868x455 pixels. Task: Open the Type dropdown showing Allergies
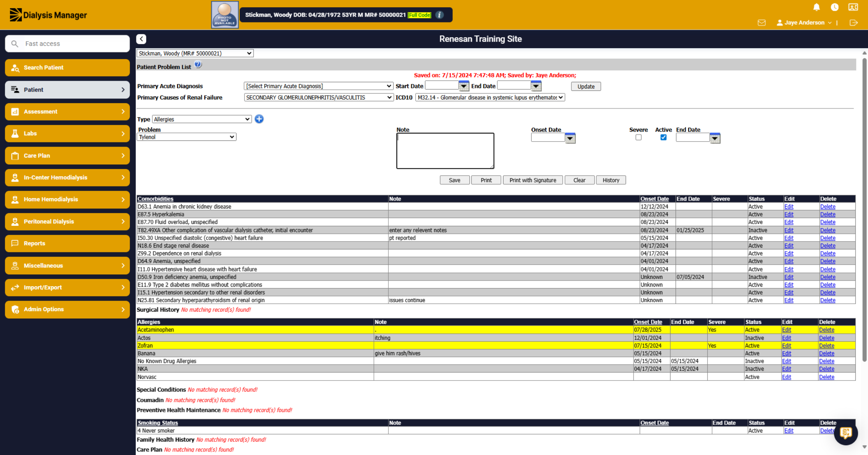click(202, 119)
